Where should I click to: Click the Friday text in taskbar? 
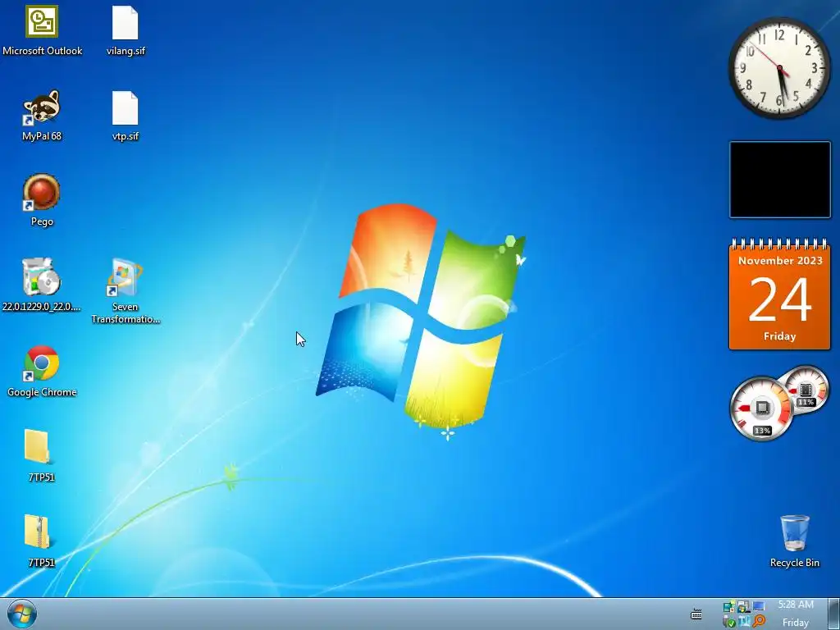[x=796, y=623]
